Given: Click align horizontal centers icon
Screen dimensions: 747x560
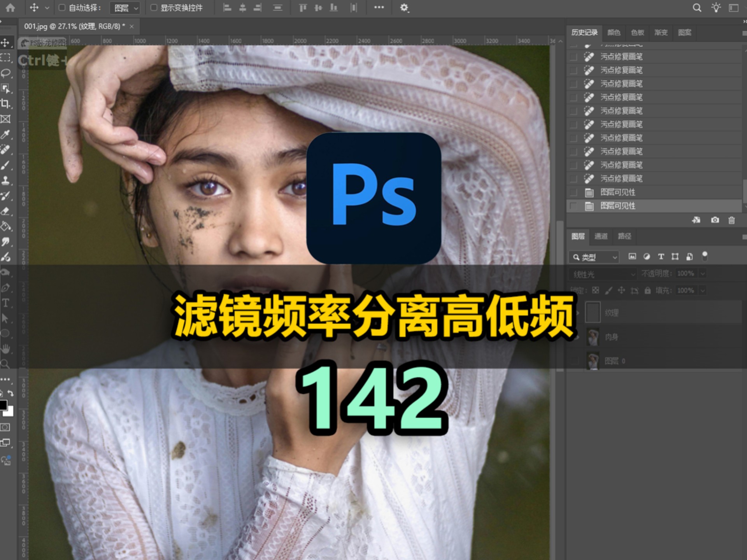Looking at the screenshot, I should coord(242,8).
